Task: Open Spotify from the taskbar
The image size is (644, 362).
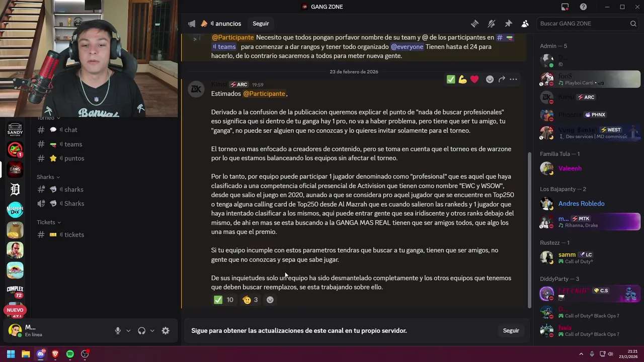Action: pyautogui.click(x=70, y=354)
